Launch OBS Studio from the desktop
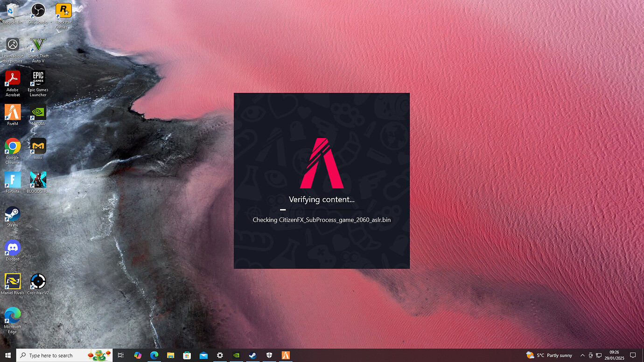 (38, 13)
